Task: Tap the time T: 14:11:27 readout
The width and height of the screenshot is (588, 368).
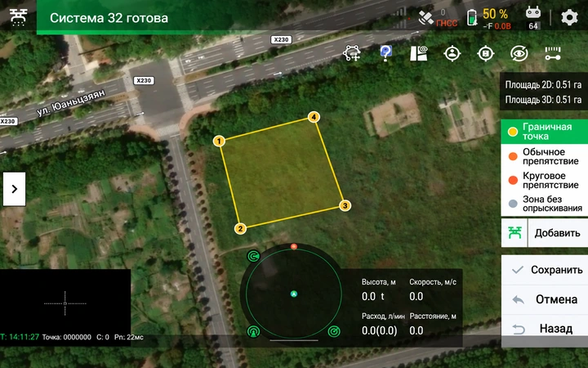Action: tap(20, 337)
